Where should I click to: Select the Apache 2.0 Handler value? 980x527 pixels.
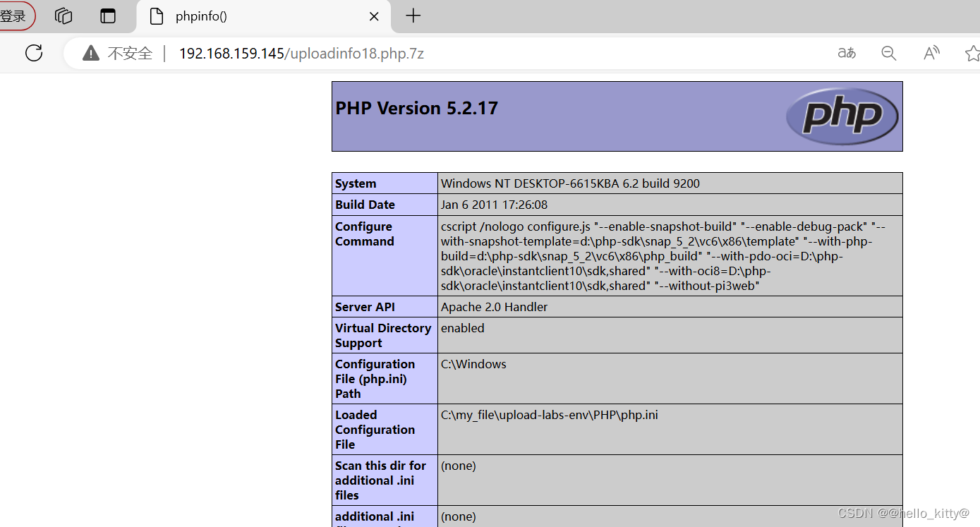[494, 307]
